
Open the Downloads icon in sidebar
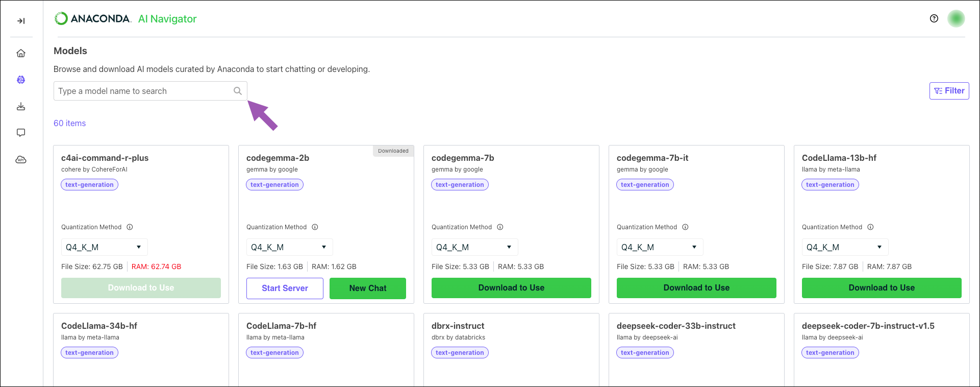pos(21,106)
